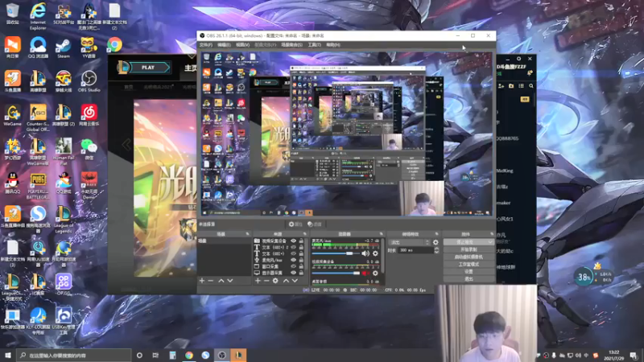644x362 pixels.
Task: Unmute the red muted speaker in mixer
Action: [x=365, y=273]
